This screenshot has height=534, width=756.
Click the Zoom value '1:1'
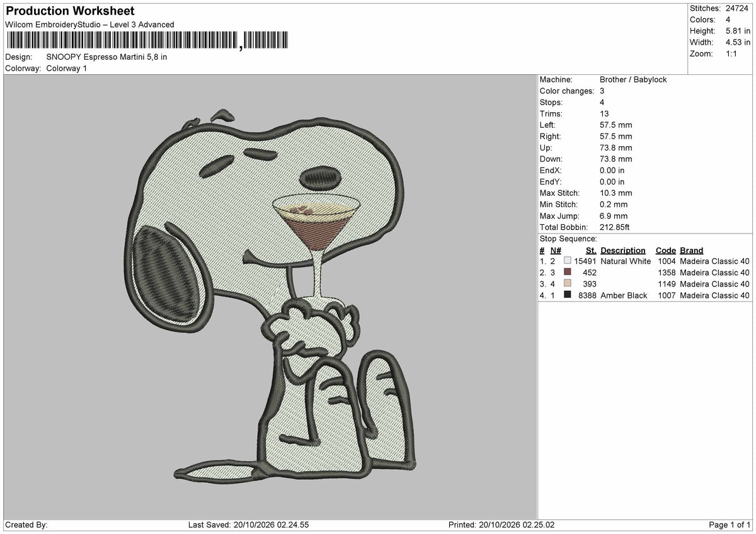[x=733, y=54]
